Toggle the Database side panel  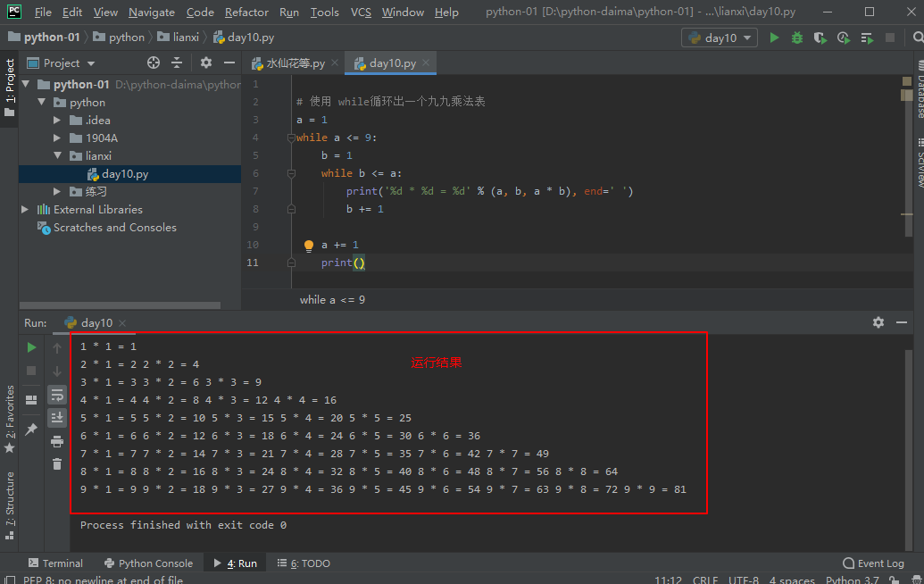(x=920, y=89)
